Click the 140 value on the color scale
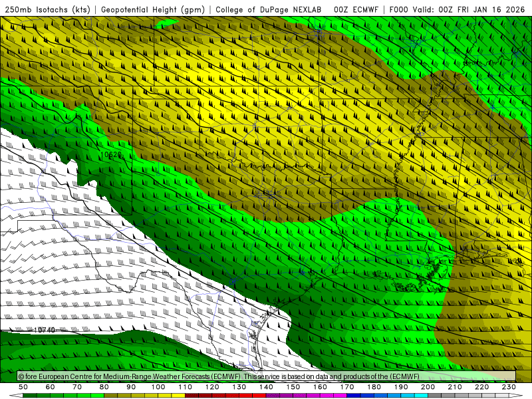532x399 pixels. point(266,387)
